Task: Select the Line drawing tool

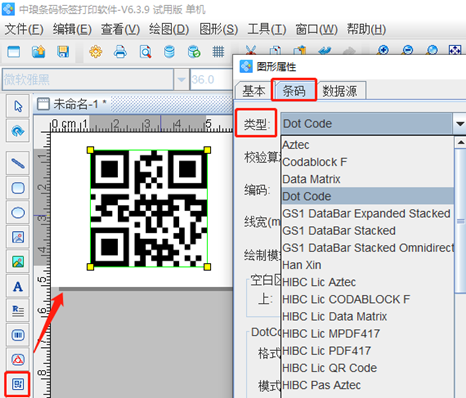Action: pyautogui.click(x=18, y=163)
